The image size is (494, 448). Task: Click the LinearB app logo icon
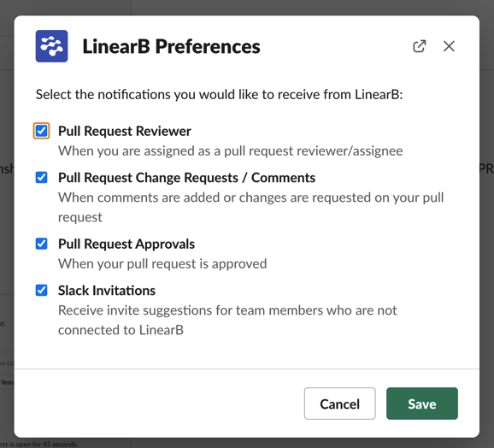(x=51, y=46)
